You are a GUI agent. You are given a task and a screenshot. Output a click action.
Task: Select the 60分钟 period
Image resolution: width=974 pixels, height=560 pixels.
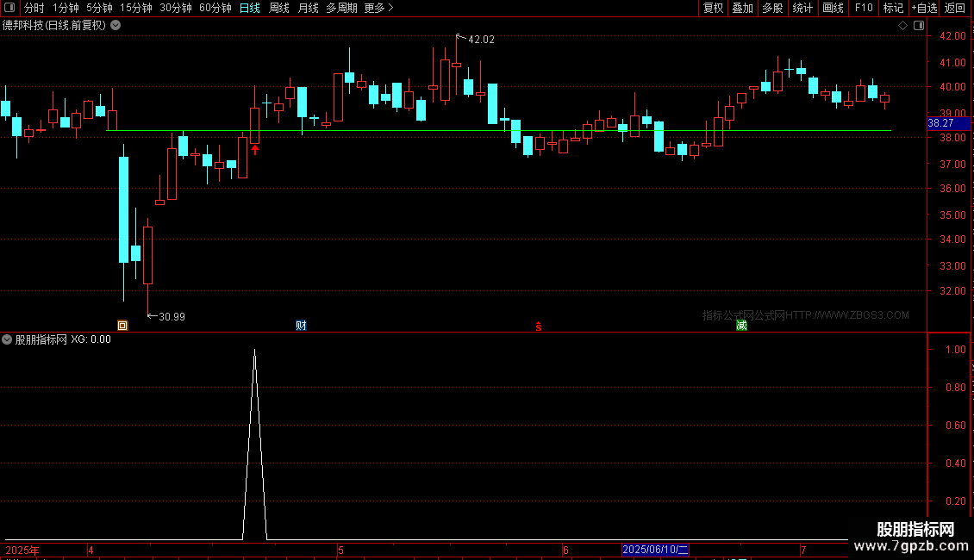[x=215, y=8]
